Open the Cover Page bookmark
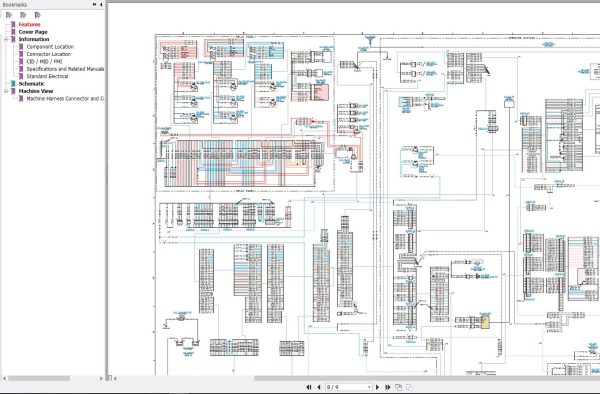The height and width of the screenshot is (394, 600). coord(33,32)
